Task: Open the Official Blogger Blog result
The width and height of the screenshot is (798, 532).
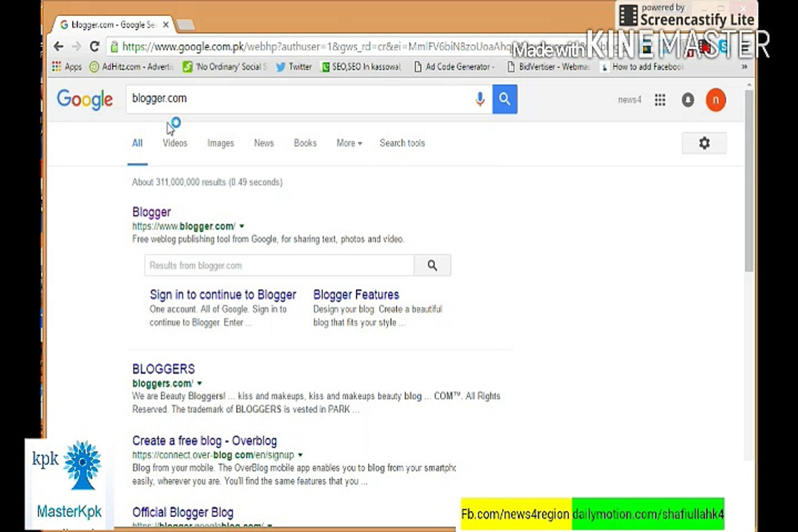Action: pyautogui.click(x=183, y=512)
